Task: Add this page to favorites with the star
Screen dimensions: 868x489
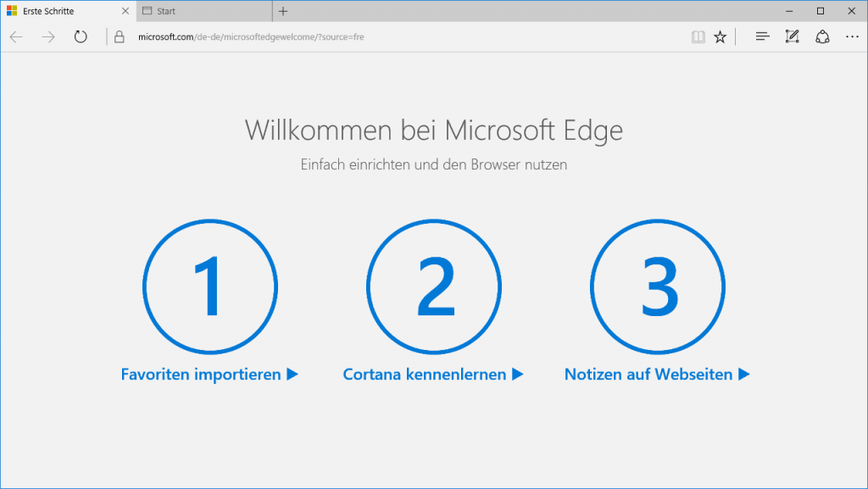Action: coord(720,37)
